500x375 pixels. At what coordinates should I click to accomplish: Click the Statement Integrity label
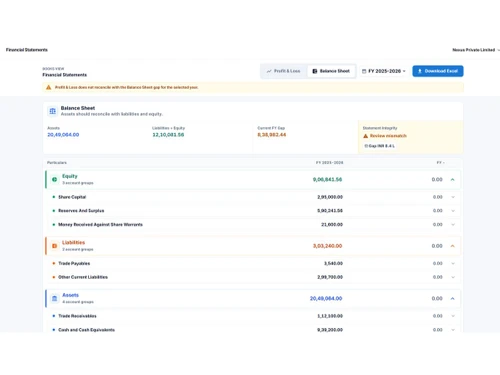[x=380, y=128]
